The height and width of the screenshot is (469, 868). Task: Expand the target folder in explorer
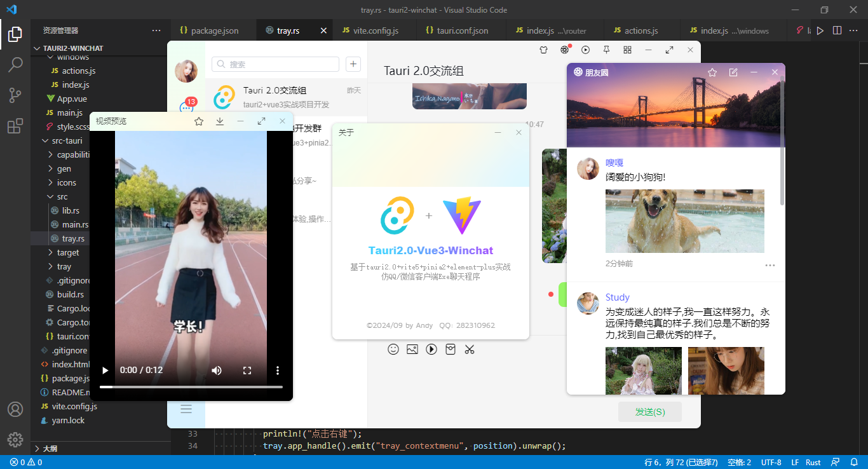point(67,252)
